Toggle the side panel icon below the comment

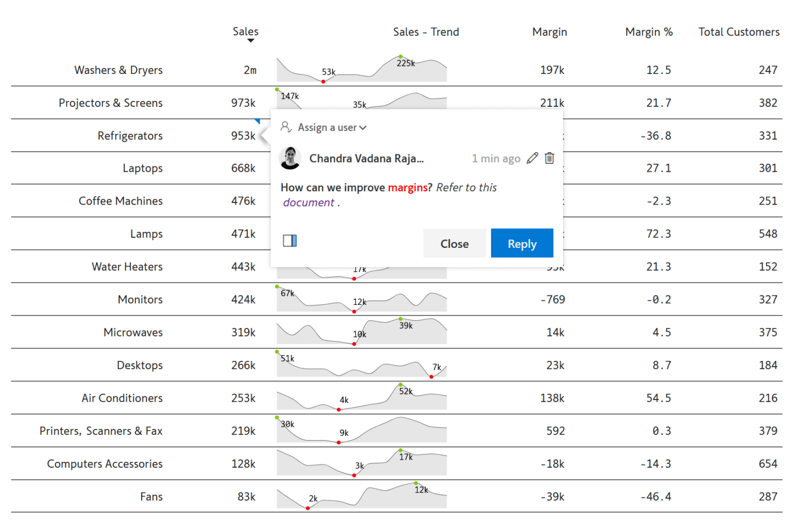pos(290,240)
